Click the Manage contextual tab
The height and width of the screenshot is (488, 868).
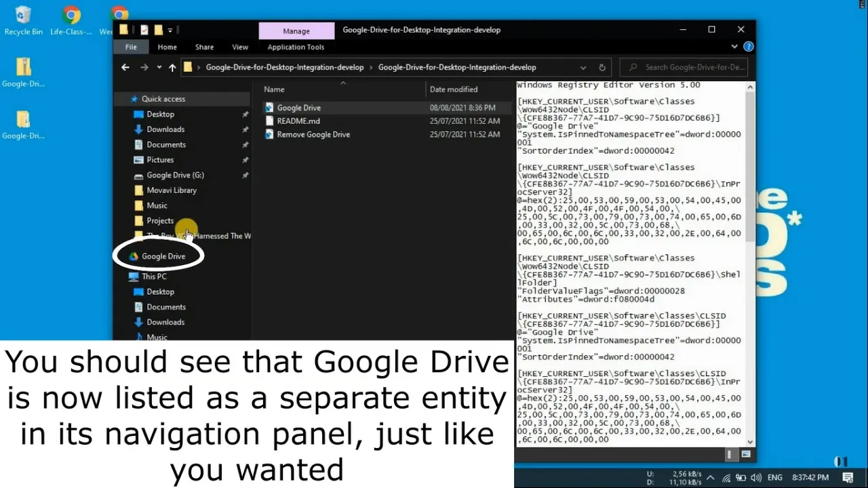[x=296, y=30]
